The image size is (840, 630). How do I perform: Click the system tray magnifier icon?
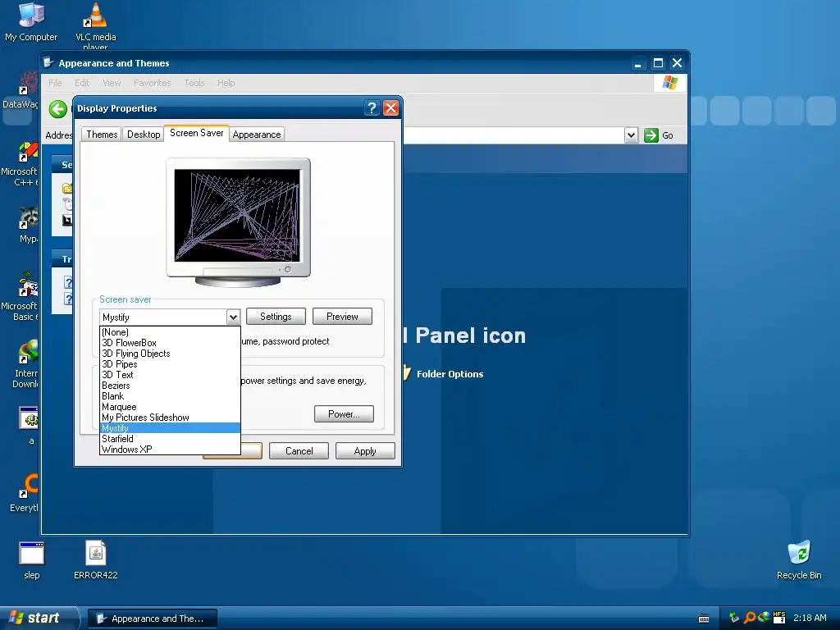coord(750,618)
